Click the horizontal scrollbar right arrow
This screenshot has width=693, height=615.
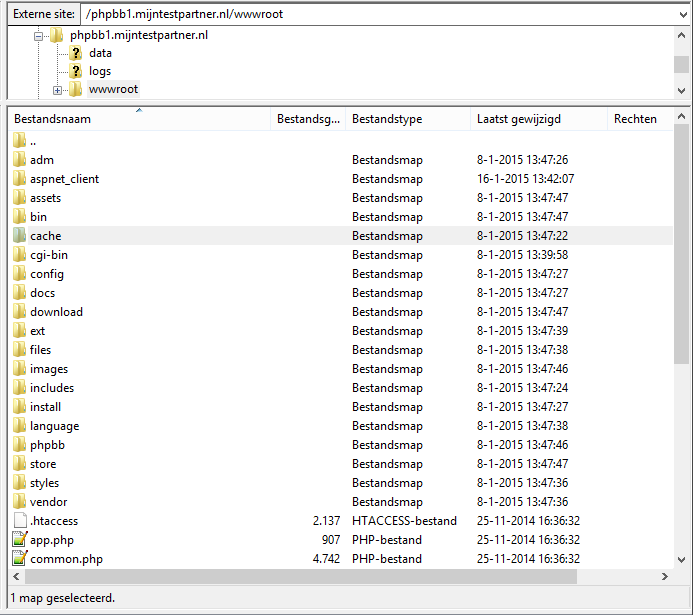[664, 577]
